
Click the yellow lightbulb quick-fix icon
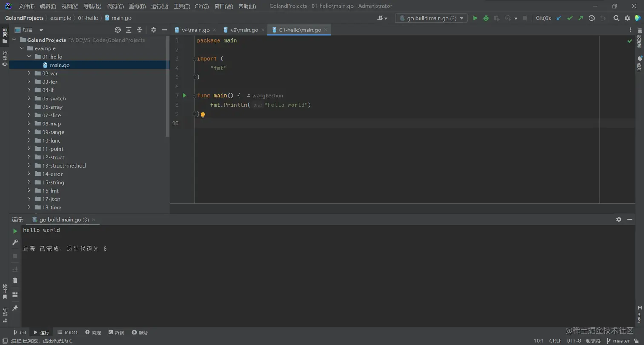pyautogui.click(x=203, y=115)
